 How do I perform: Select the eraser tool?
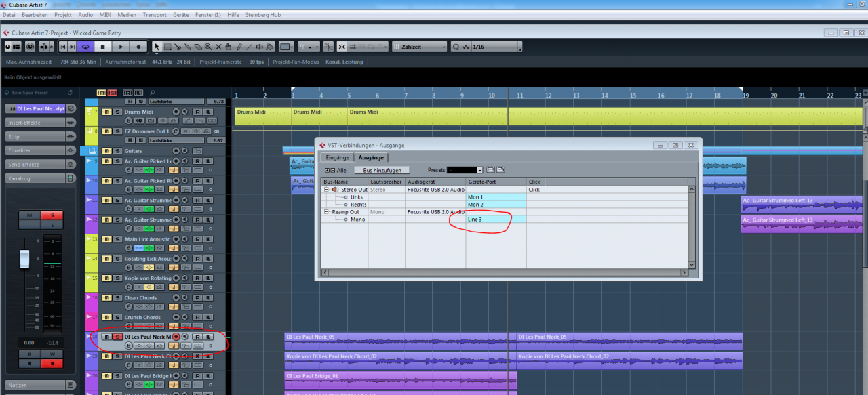pyautogui.click(x=198, y=47)
